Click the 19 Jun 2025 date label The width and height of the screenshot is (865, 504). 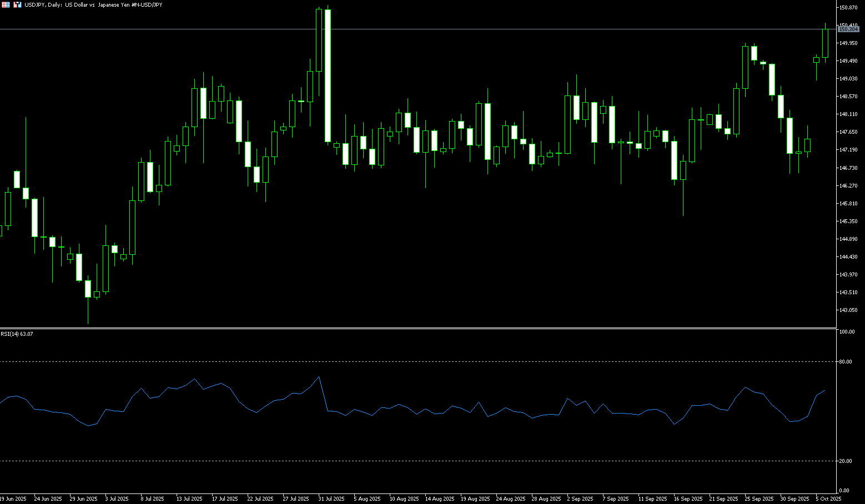pos(13,499)
